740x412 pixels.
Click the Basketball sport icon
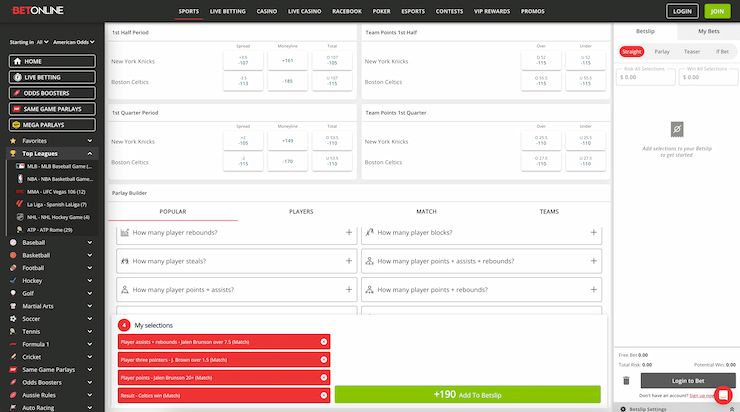pyautogui.click(x=13, y=255)
